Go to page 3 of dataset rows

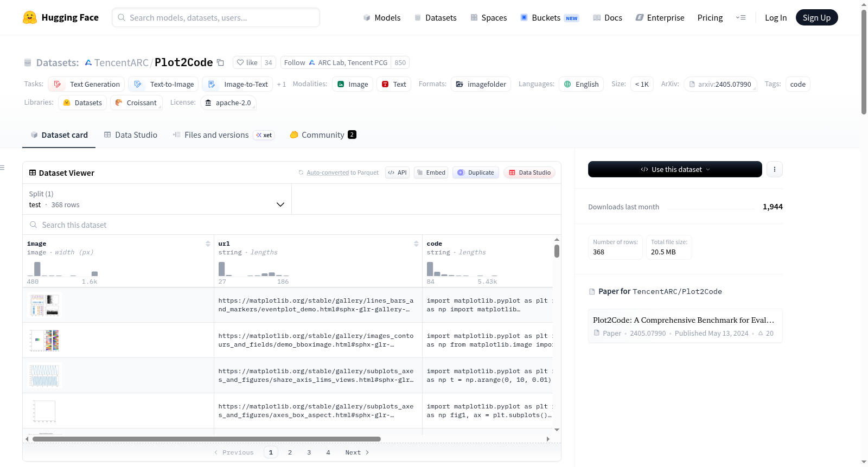pos(309,452)
